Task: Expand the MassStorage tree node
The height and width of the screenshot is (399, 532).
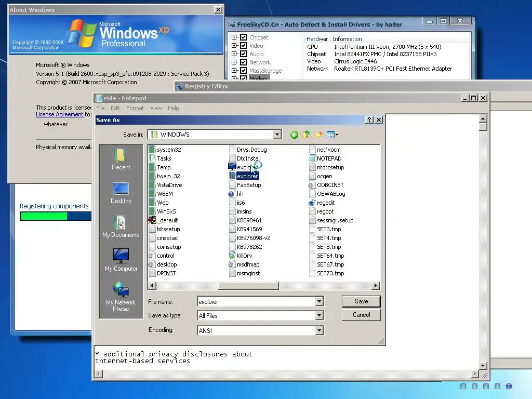Action: point(234,70)
